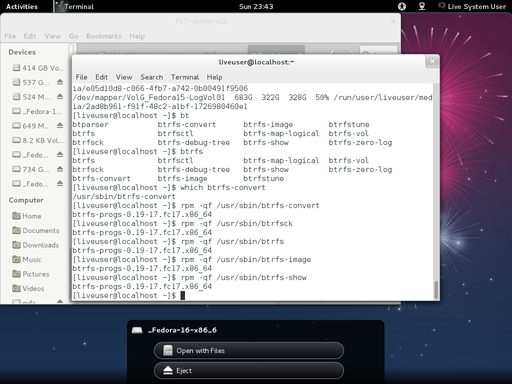Close the liveuser@localhost terminal window
This screenshot has height=384, width=512.
(432, 62)
